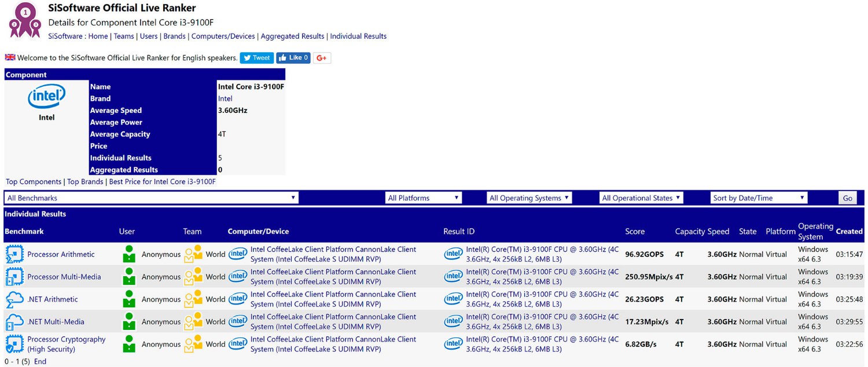Open the .NET Arithmetic benchmark link
The height and width of the screenshot is (367, 868).
[52, 299]
